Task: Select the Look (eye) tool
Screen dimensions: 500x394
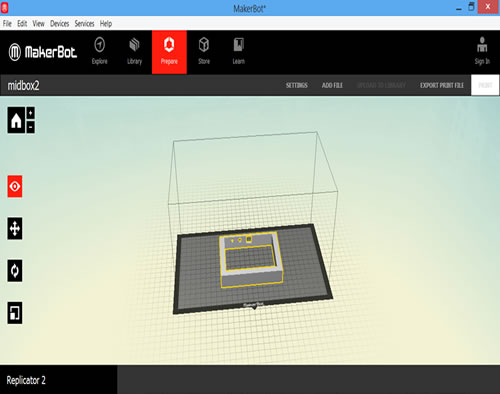Action: pyautogui.click(x=15, y=186)
